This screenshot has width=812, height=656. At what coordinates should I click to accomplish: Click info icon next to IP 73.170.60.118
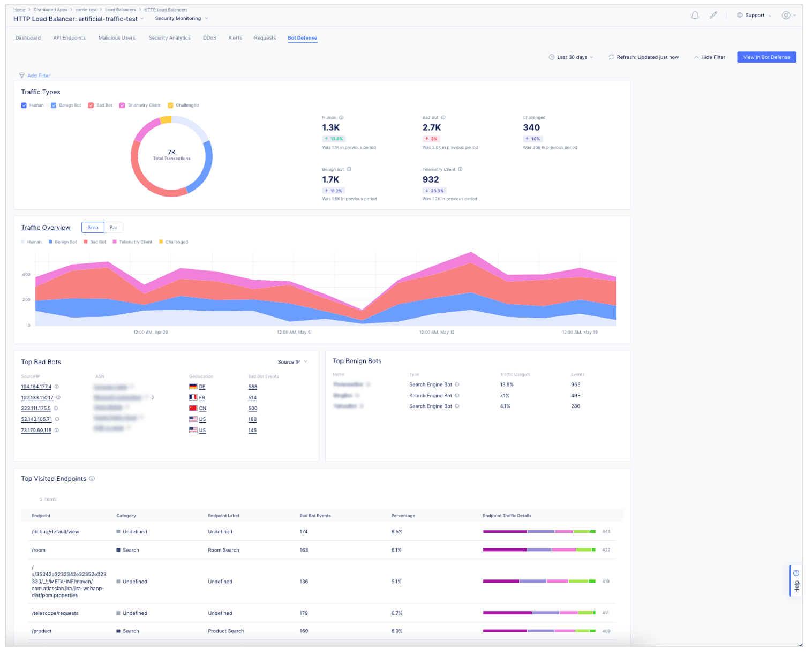pos(57,431)
